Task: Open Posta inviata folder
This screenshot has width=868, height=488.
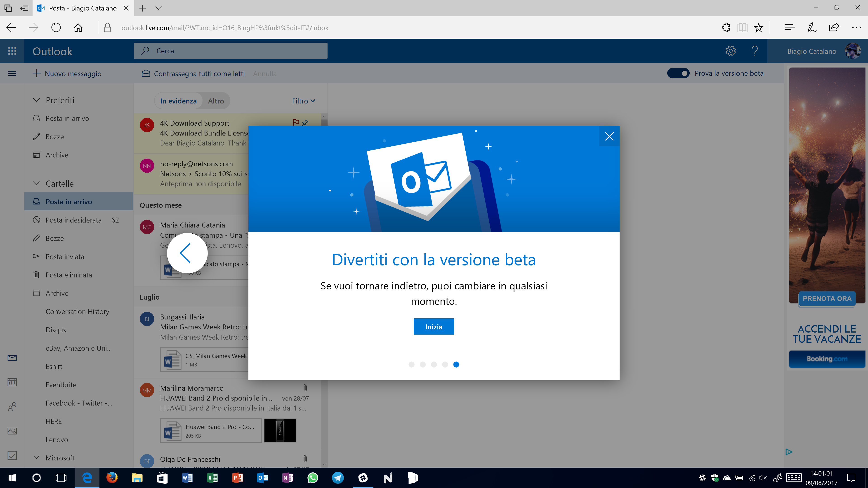Action: click(x=79, y=256)
